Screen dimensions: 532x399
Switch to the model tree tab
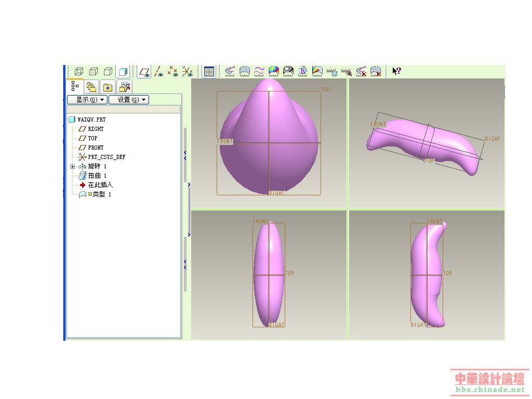pos(75,86)
